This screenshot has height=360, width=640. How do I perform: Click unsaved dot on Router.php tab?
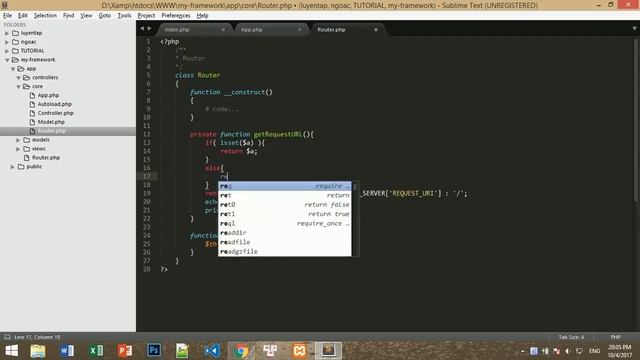(x=376, y=29)
